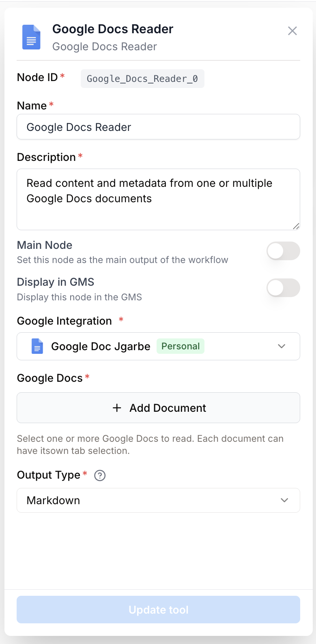This screenshot has height=644, width=316.
Task: Enable Display in GMS switch
Action: (283, 288)
